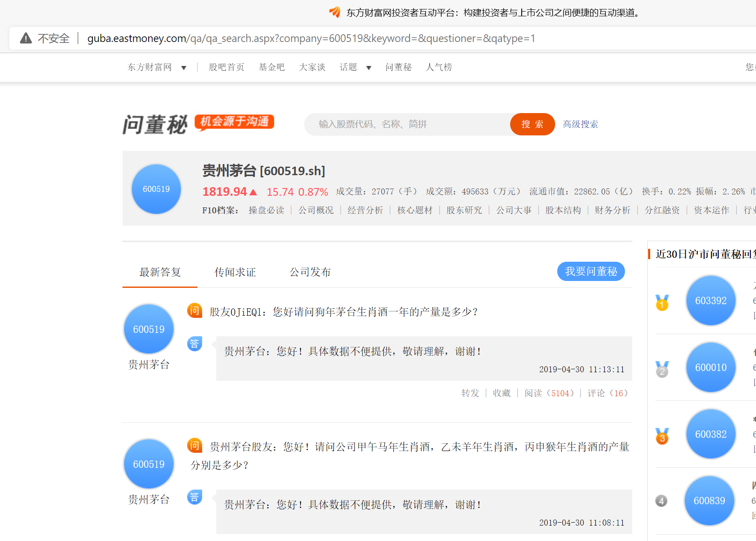Open the 核心题材 F10 link
Image resolution: width=756 pixels, height=541 pixels.
[x=415, y=210]
